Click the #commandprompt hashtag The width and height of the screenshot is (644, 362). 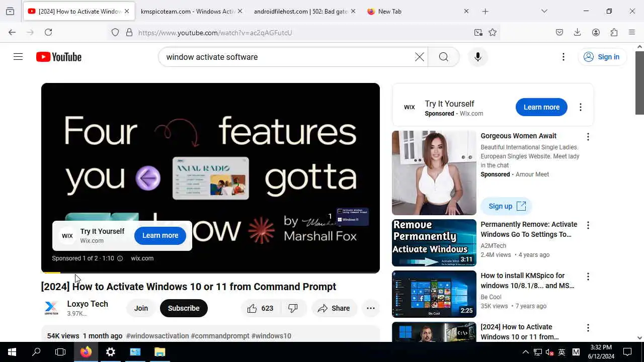[220, 336]
